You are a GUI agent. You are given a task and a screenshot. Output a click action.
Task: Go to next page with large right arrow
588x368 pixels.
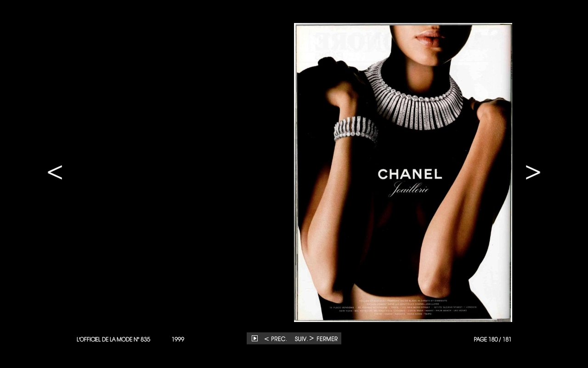pyautogui.click(x=533, y=172)
